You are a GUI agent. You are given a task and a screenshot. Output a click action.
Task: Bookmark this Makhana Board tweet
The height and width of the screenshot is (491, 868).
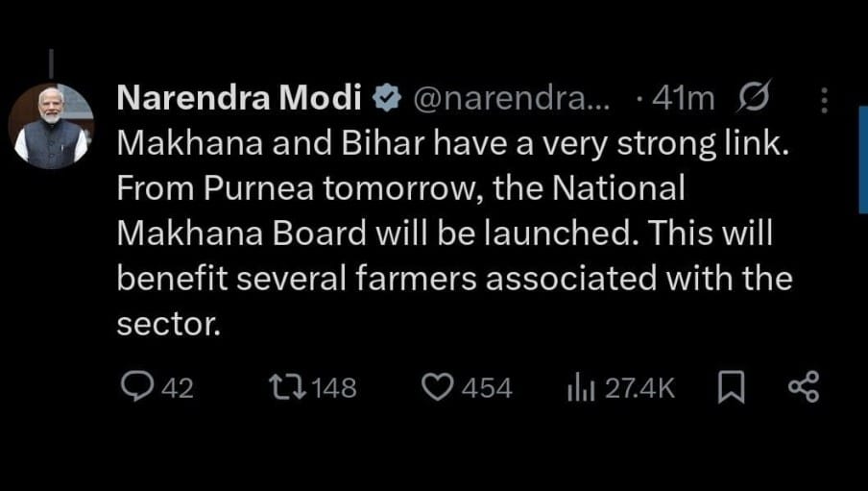tap(731, 387)
